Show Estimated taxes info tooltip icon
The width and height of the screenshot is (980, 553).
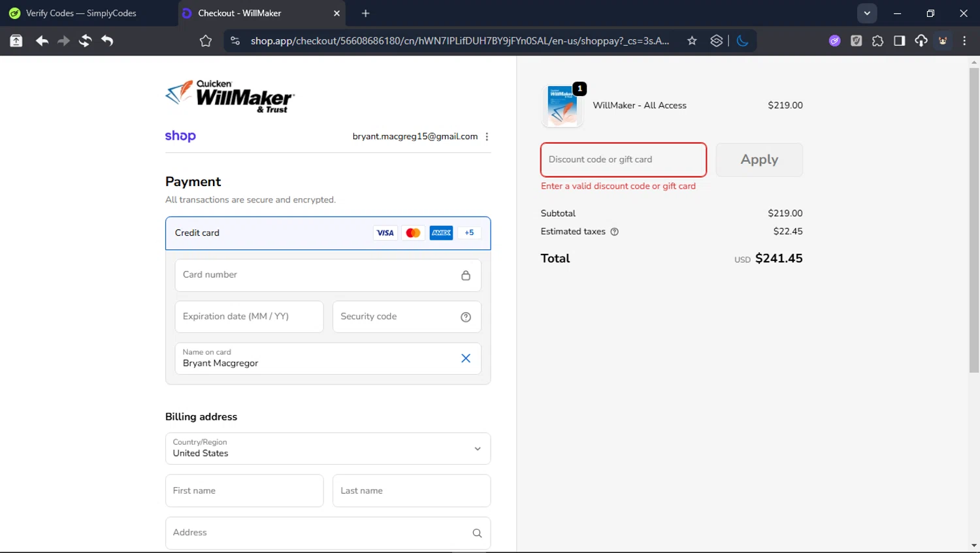(x=614, y=232)
